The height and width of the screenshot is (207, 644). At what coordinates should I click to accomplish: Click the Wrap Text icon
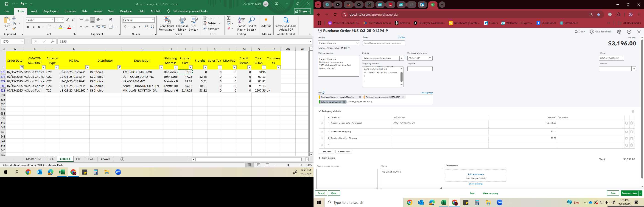coord(111,20)
